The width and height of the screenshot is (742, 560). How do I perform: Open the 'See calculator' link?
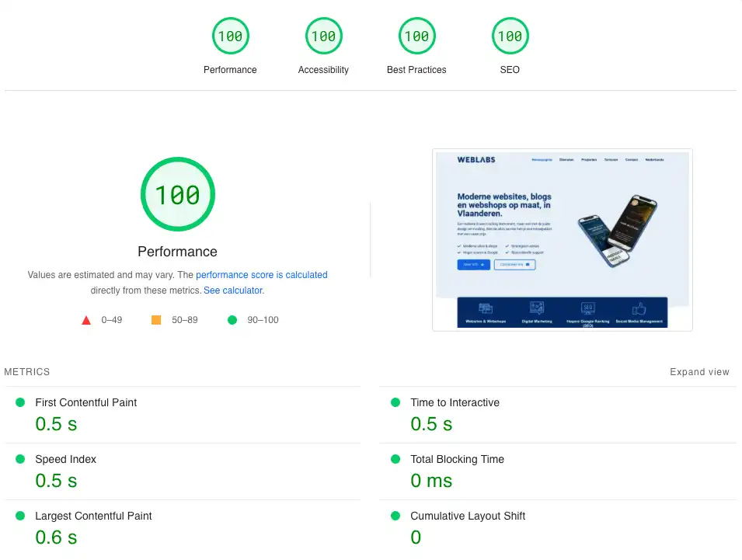233,290
